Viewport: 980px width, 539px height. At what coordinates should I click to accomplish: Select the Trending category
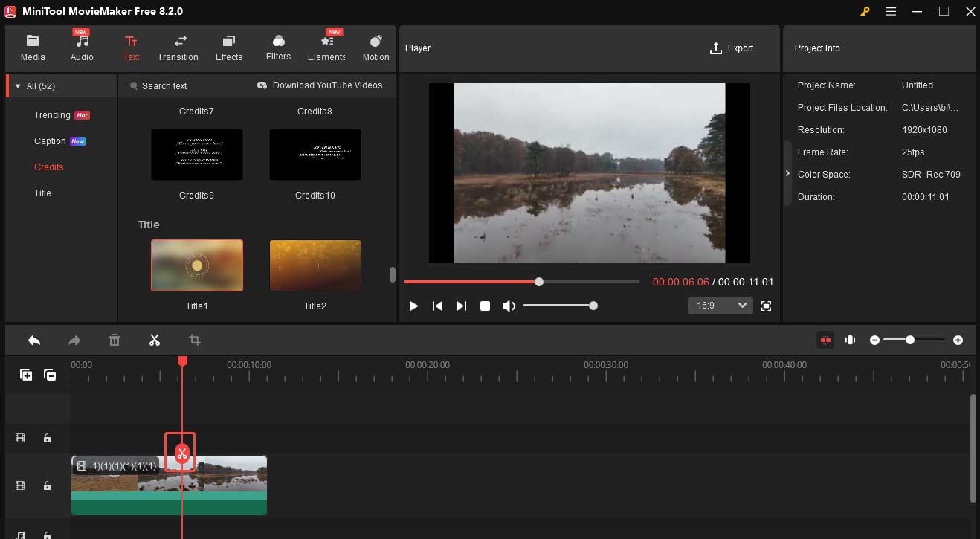click(61, 115)
